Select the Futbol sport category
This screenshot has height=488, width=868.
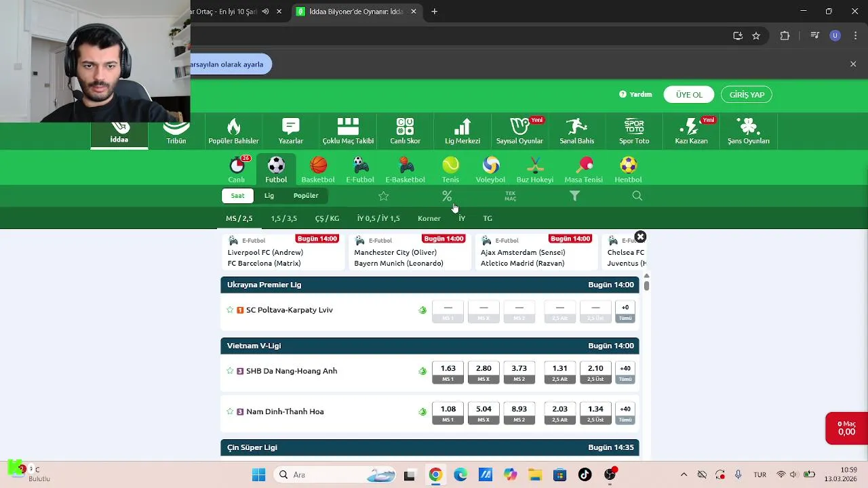[276, 169]
